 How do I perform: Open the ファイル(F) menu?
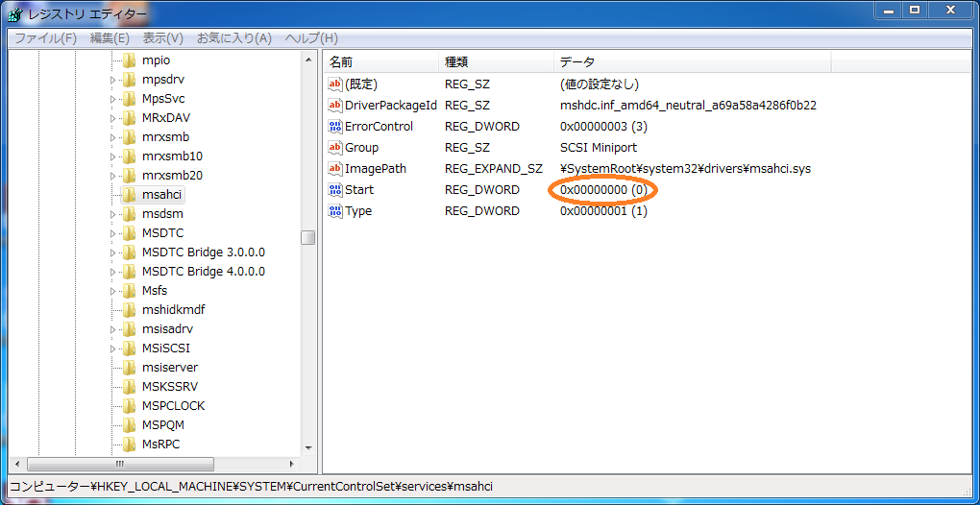tap(45, 38)
